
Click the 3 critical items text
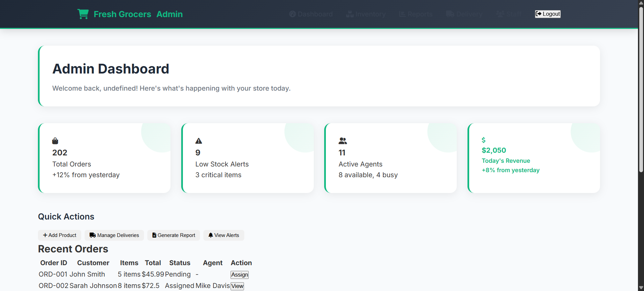[218, 175]
